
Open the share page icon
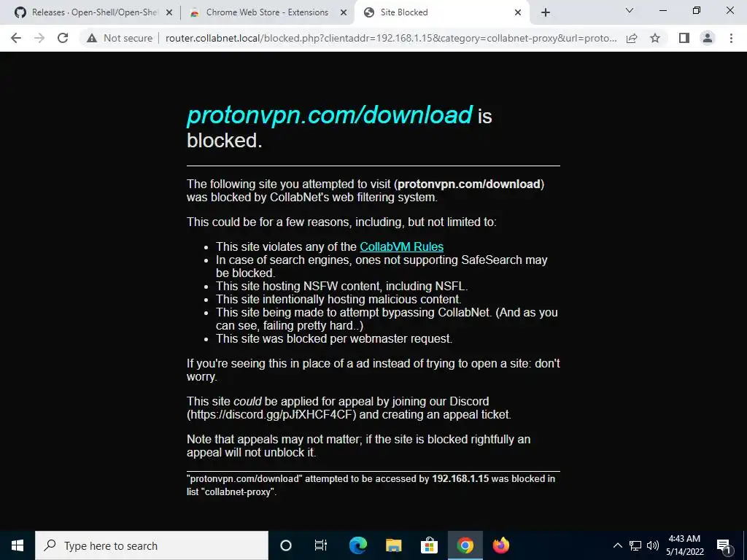[x=632, y=38]
